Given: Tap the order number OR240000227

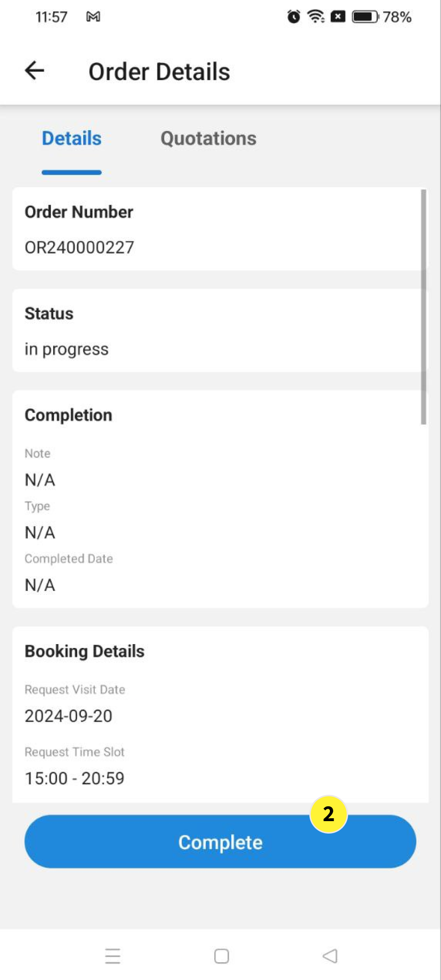Looking at the screenshot, I should [x=79, y=247].
